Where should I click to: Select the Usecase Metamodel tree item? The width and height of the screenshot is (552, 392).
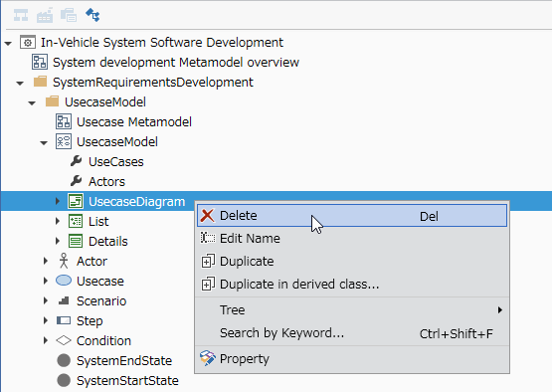pyautogui.click(x=134, y=121)
